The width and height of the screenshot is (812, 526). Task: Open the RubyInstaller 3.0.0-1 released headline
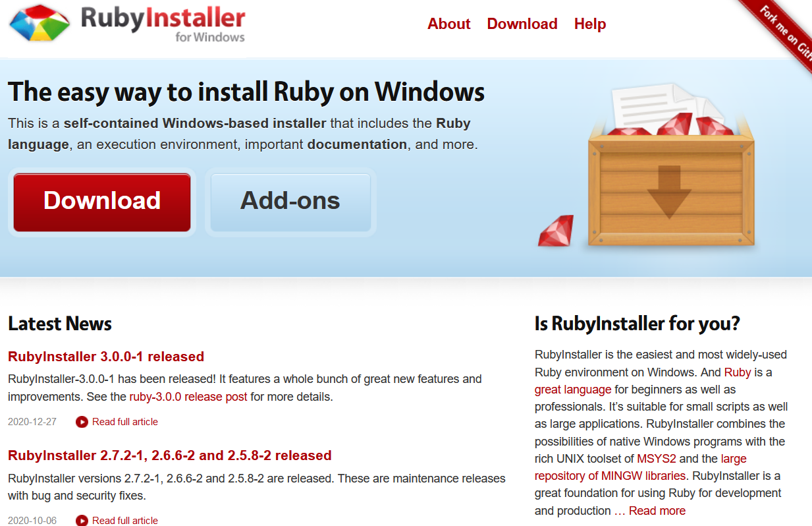click(x=105, y=357)
